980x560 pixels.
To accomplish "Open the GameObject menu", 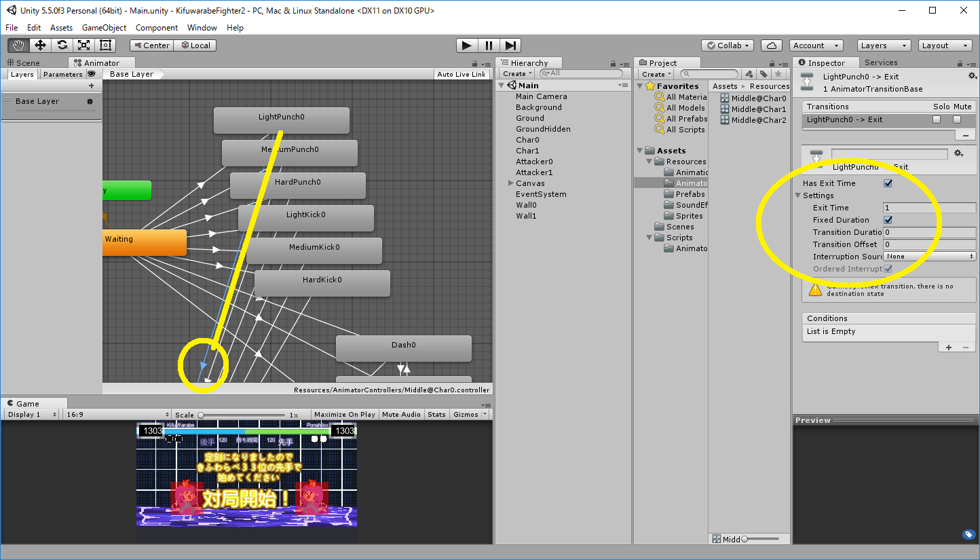I will tap(104, 28).
